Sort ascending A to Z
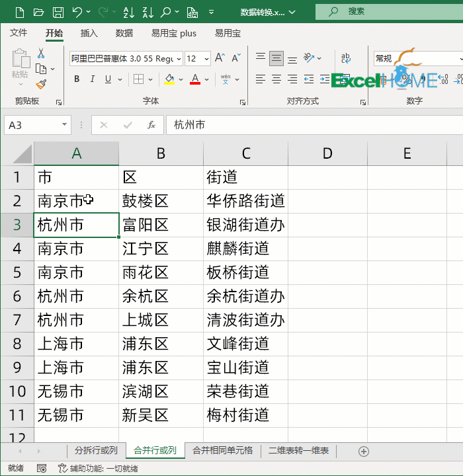 (129, 12)
